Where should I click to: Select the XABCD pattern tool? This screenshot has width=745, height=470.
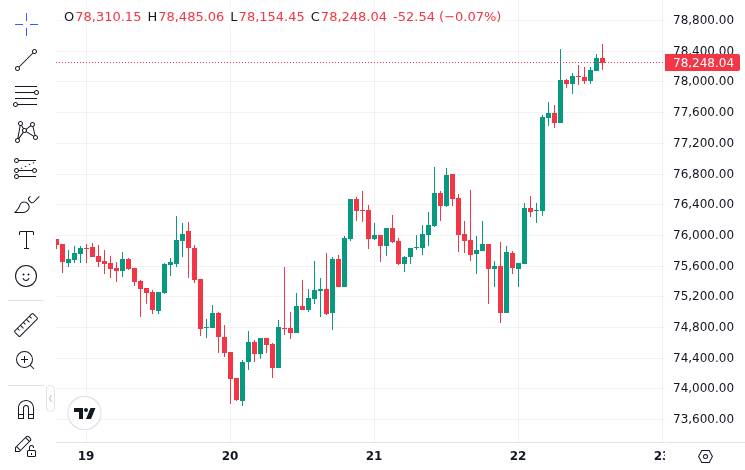pyautogui.click(x=26, y=132)
